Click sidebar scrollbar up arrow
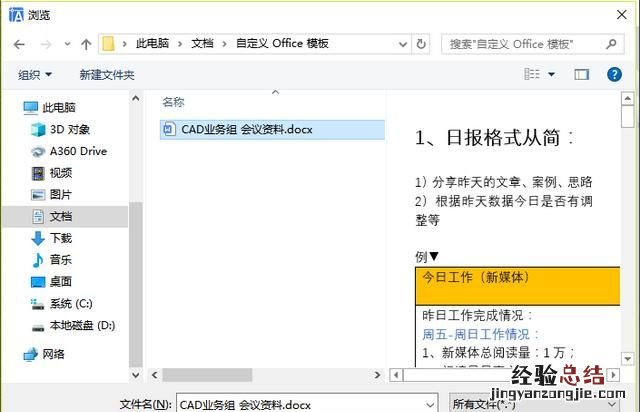 pos(136,98)
